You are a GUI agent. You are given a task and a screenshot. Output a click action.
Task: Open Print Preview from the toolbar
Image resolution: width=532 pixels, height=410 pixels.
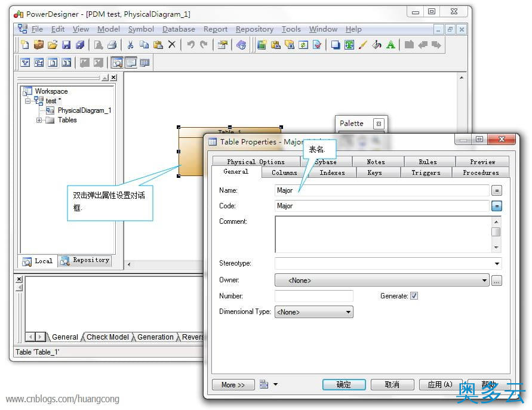click(99, 45)
